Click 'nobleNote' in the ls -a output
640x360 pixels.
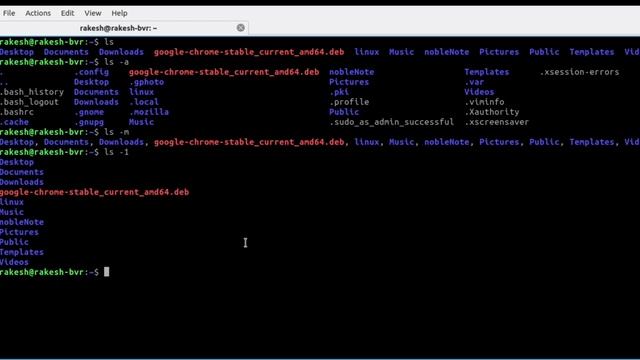351,72
